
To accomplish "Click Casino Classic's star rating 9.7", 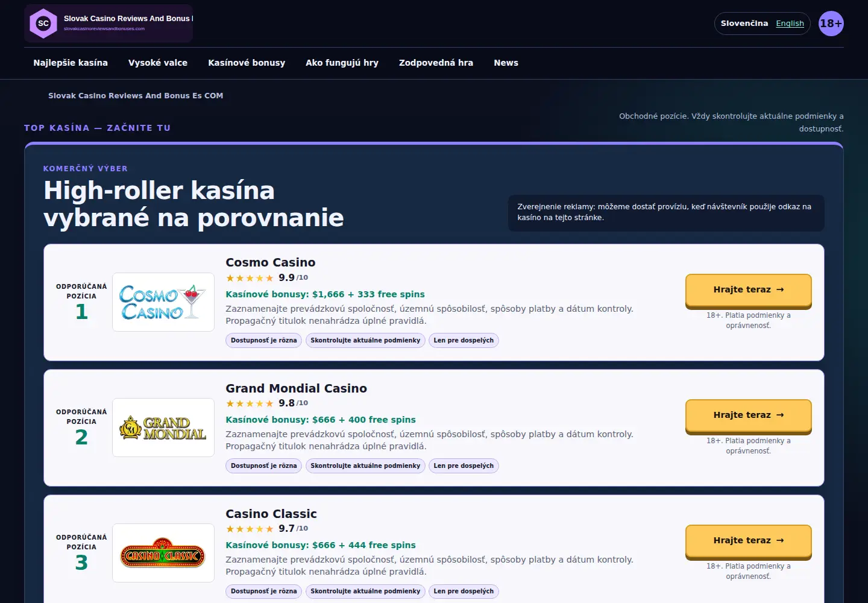I will pos(266,529).
